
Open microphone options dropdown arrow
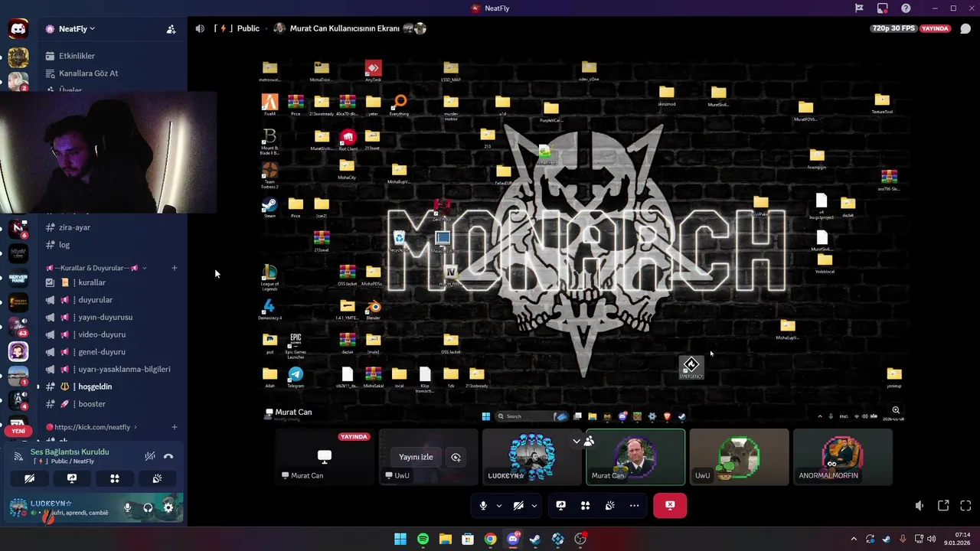pyautogui.click(x=499, y=505)
